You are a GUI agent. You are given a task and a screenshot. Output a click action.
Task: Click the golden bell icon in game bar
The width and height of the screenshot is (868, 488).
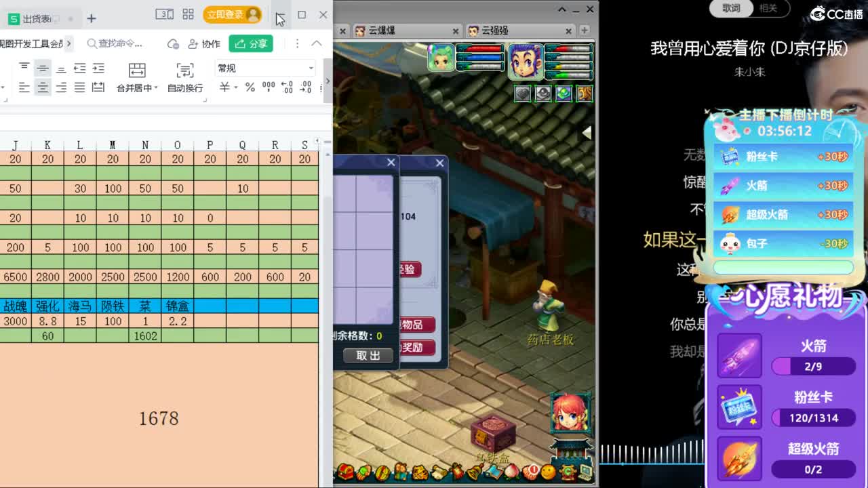point(475,472)
